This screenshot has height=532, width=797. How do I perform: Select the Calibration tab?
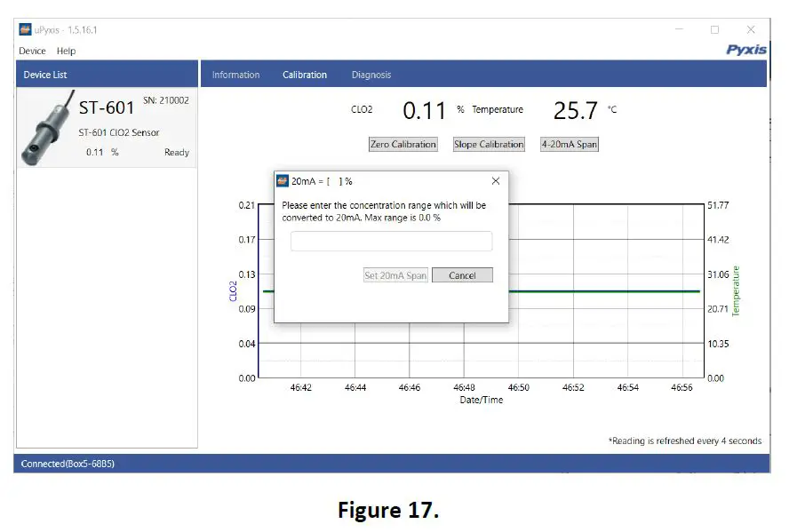tap(305, 75)
